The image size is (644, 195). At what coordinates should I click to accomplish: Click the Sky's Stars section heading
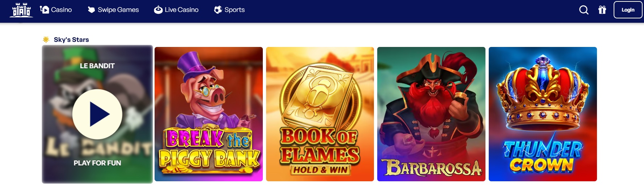point(71,40)
